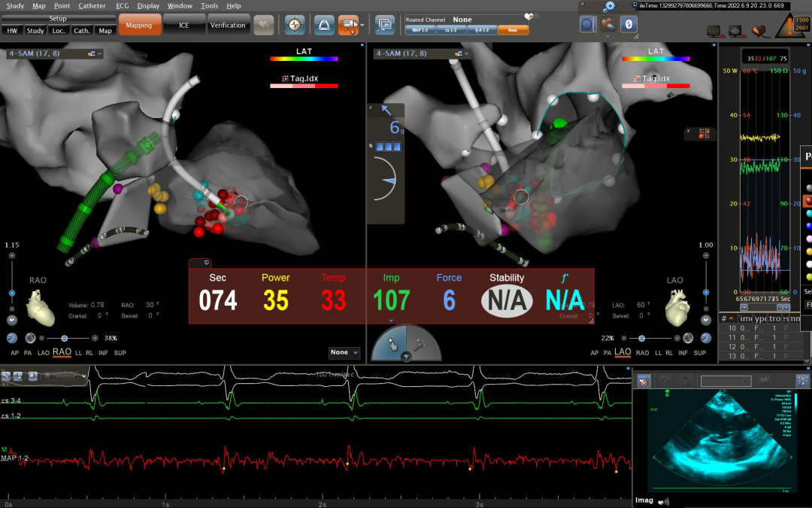The width and height of the screenshot is (812, 508).
Task: Select the orange None routed channel
Action: pyautogui.click(x=513, y=30)
